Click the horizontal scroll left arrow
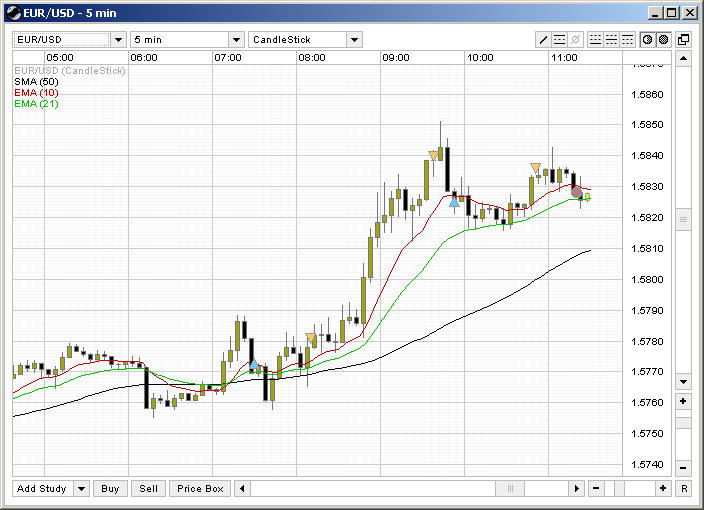This screenshot has height=510, width=704. [x=242, y=488]
